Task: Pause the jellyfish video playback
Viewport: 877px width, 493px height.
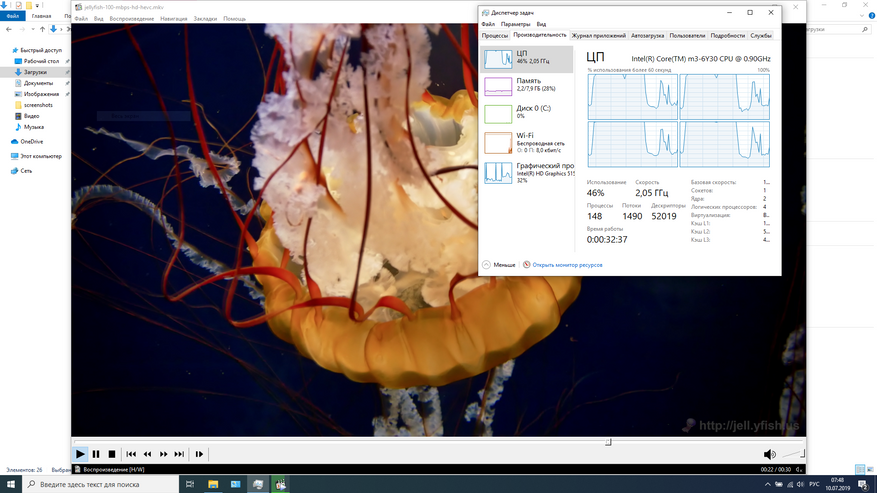Action: click(x=96, y=454)
